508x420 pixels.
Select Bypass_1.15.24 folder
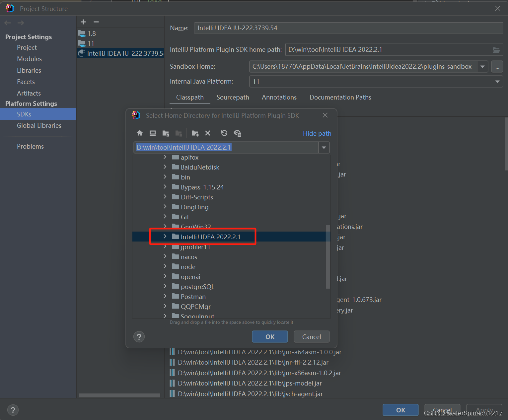click(202, 187)
